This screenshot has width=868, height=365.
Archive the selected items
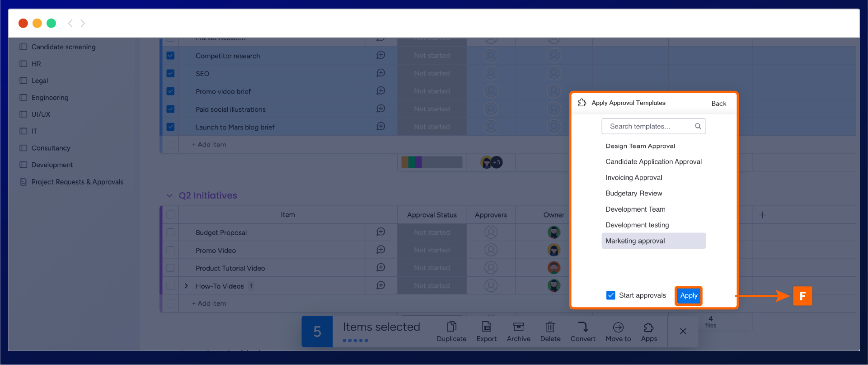point(518,327)
